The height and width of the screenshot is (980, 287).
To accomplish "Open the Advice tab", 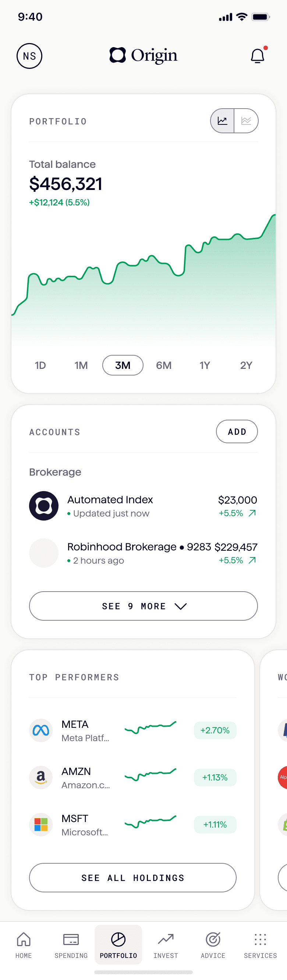I will tap(213, 945).
